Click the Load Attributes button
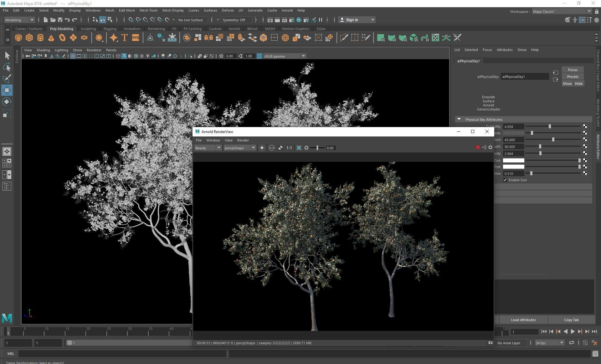This screenshot has width=601, height=364. 523,320
